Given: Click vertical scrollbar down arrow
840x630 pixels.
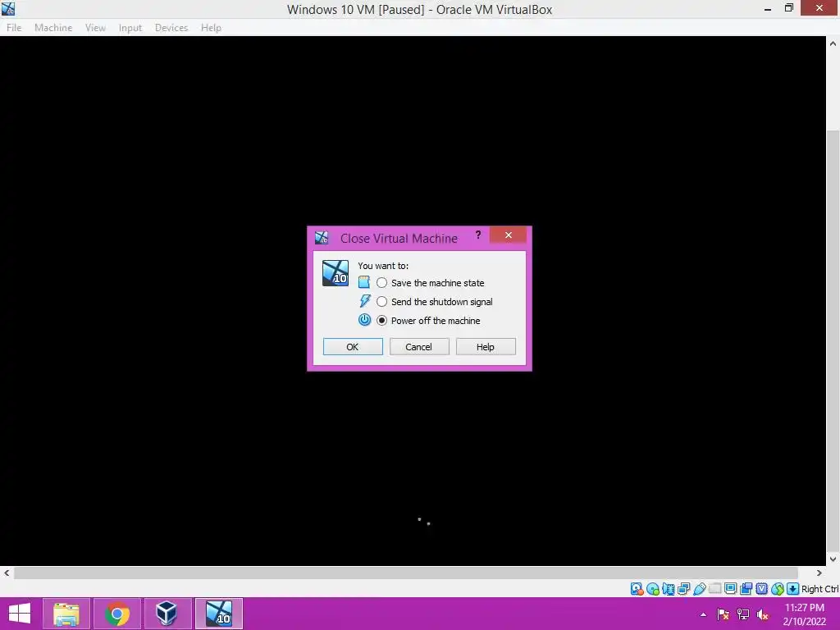Looking at the screenshot, I should tap(833, 559).
